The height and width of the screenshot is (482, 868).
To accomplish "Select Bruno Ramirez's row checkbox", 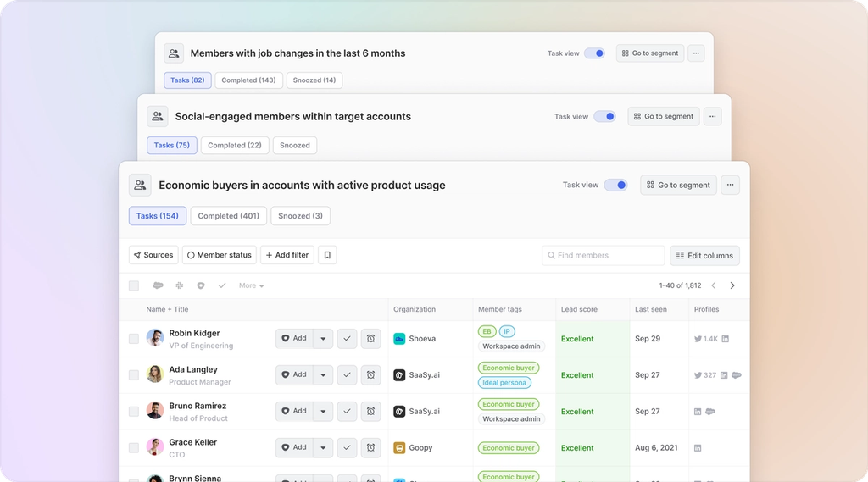I will click(x=134, y=412).
